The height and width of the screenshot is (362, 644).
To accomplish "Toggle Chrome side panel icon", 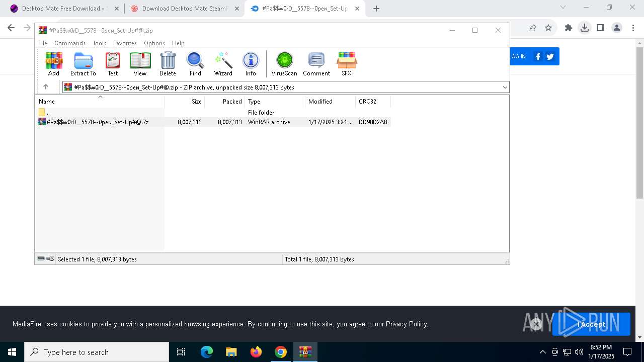I will coord(600,28).
